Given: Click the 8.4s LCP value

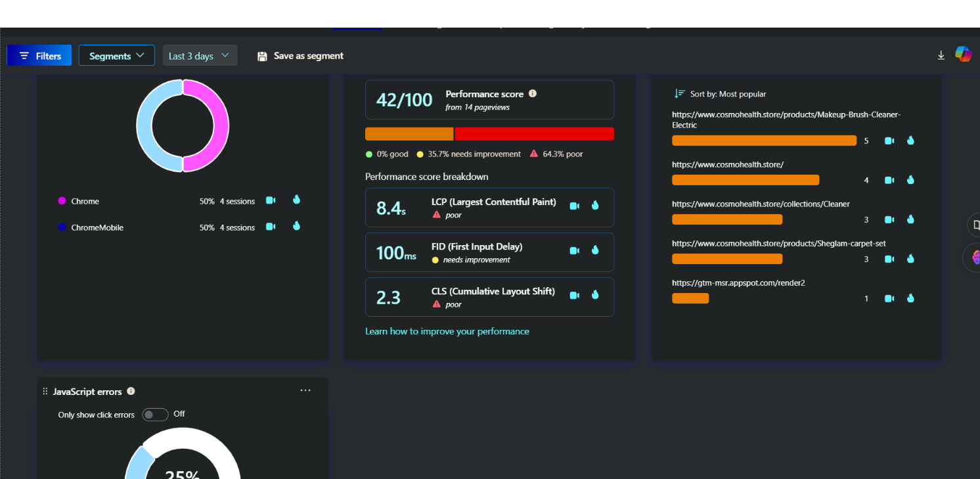Looking at the screenshot, I should pyautogui.click(x=391, y=208).
